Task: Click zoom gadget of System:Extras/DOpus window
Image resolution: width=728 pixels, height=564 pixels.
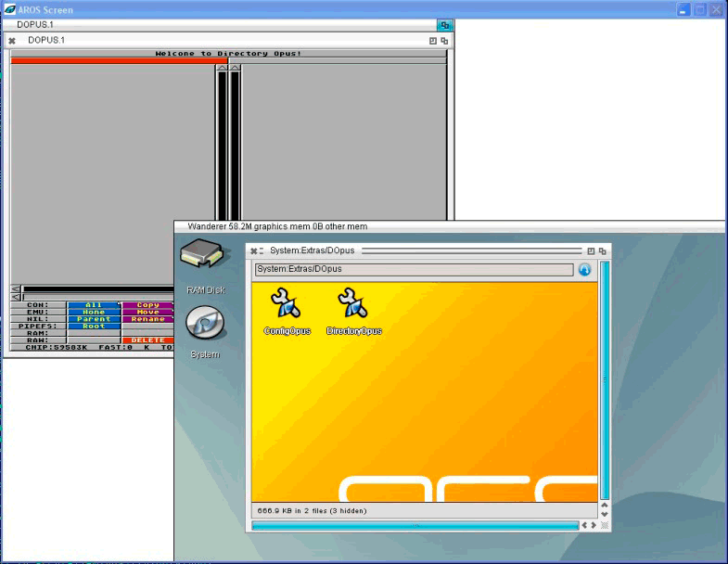Action: pyautogui.click(x=591, y=250)
